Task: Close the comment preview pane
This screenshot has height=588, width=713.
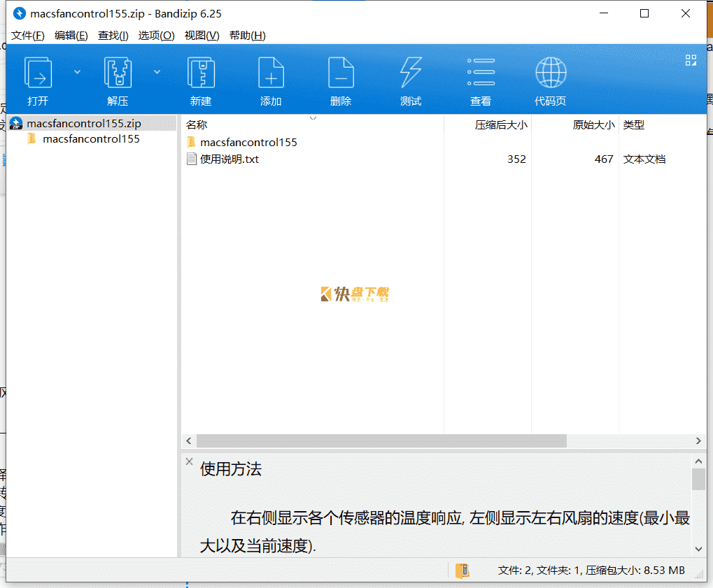Action: (x=190, y=461)
